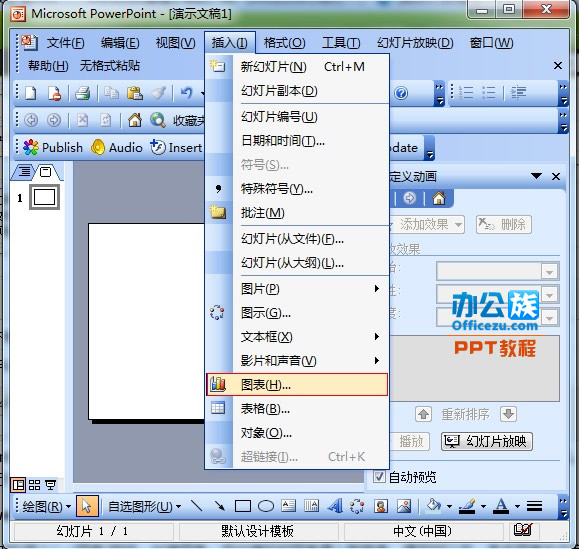Choose 表格(B) menu item

pyautogui.click(x=297, y=409)
